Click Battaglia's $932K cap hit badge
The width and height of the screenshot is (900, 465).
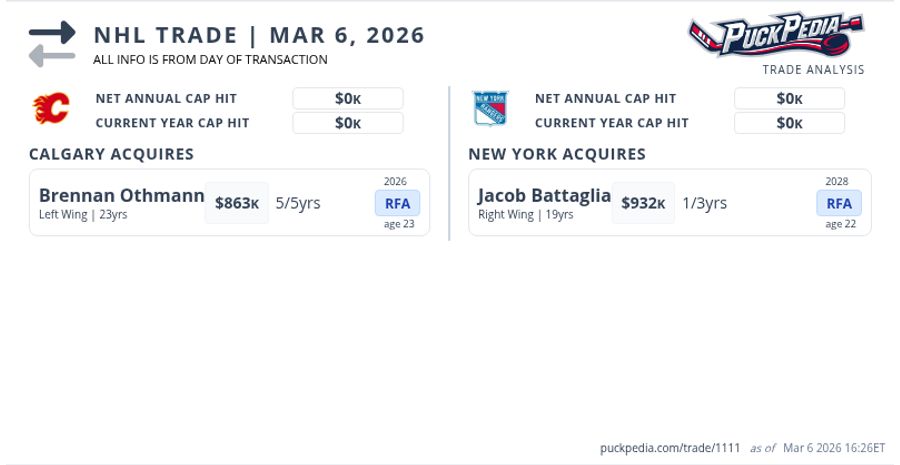pos(643,203)
